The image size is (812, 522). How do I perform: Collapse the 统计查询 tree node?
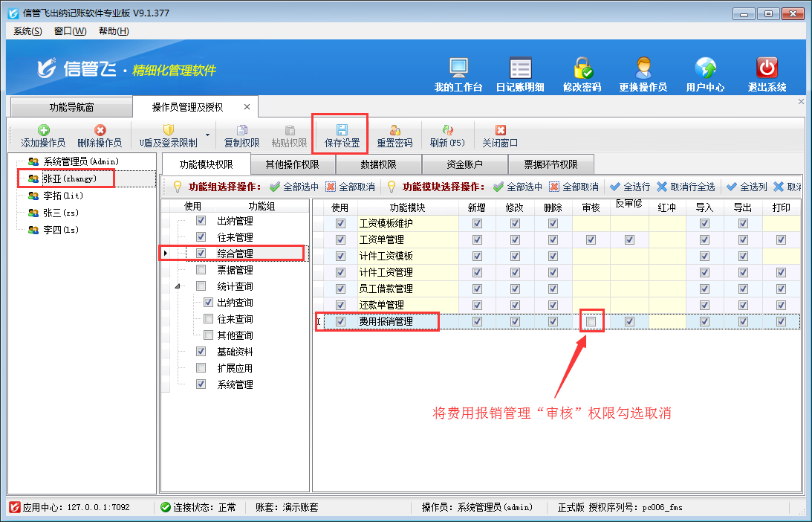click(x=177, y=286)
